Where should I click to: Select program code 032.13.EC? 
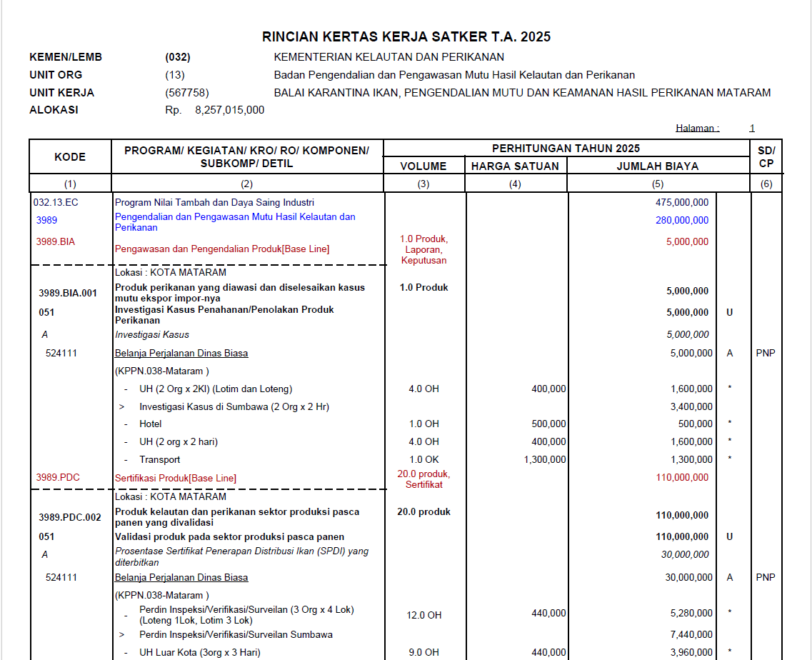[56, 203]
